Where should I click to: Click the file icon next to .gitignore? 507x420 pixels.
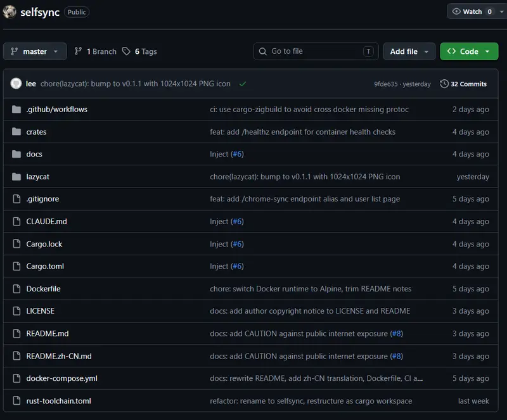point(16,199)
